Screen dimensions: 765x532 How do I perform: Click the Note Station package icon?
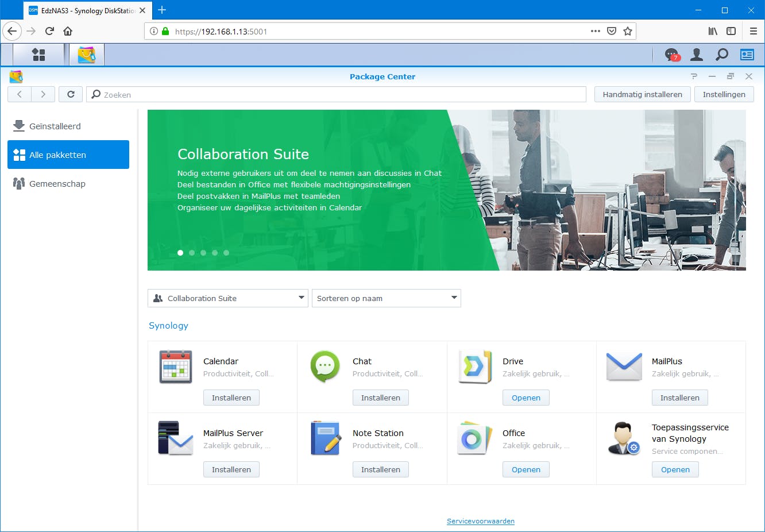[x=325, y=438]
